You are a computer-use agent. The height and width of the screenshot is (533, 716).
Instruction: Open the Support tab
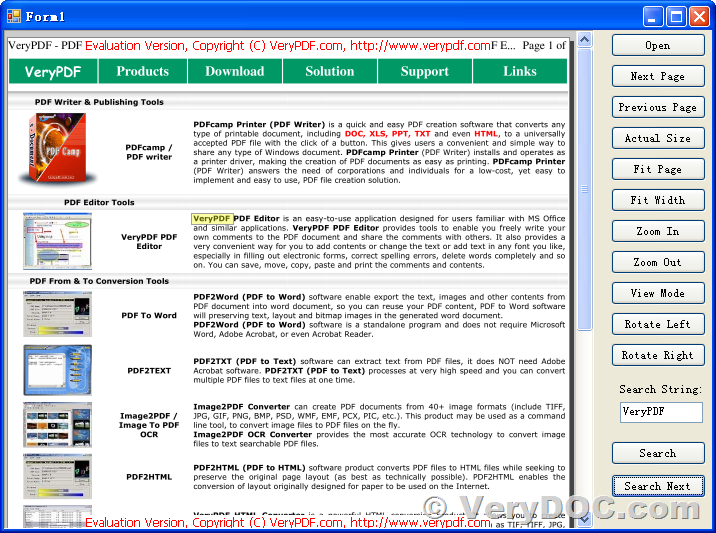[x=425, y=71]
